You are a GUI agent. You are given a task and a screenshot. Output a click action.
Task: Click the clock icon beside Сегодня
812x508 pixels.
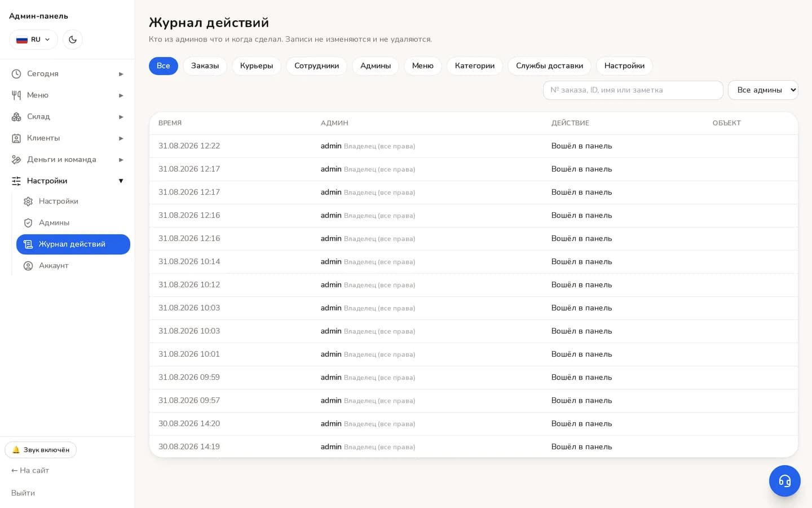click(16, 74)
